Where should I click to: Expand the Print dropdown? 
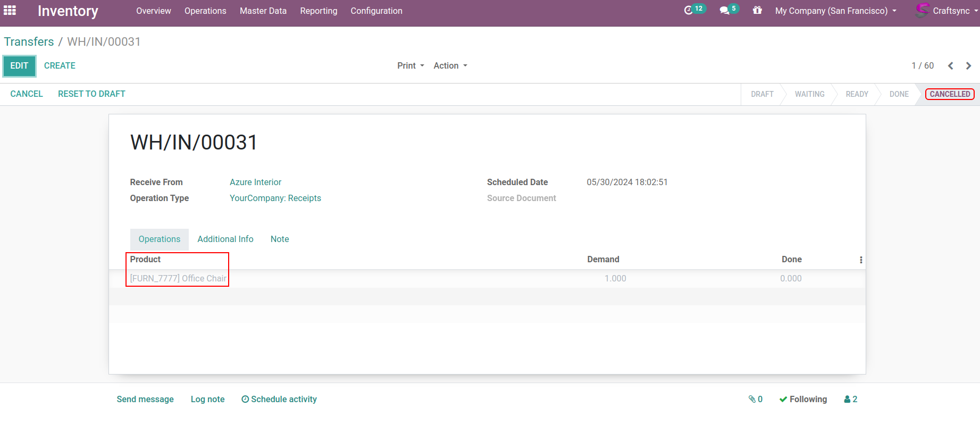pos(411,65)
